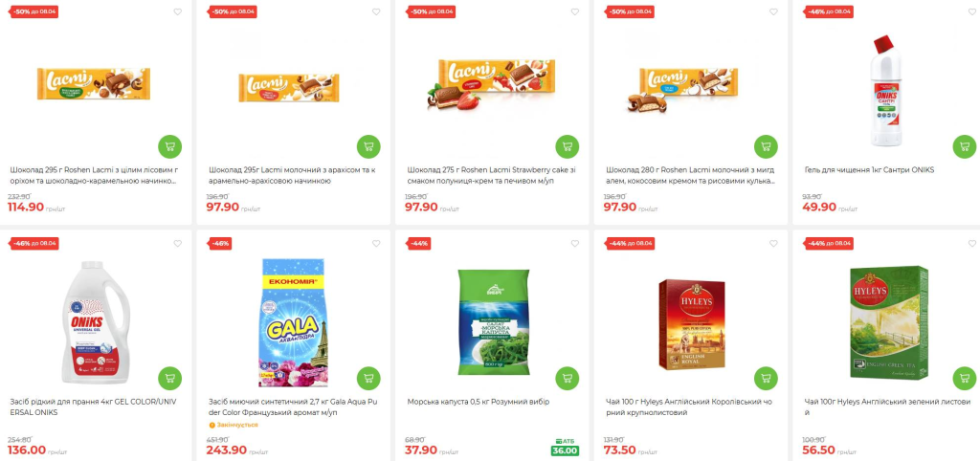This screenshot has width=980, height=461.
Task: Favorite the Lacmi peanut chocolate 295г
Action: click(x=376, y=11)
